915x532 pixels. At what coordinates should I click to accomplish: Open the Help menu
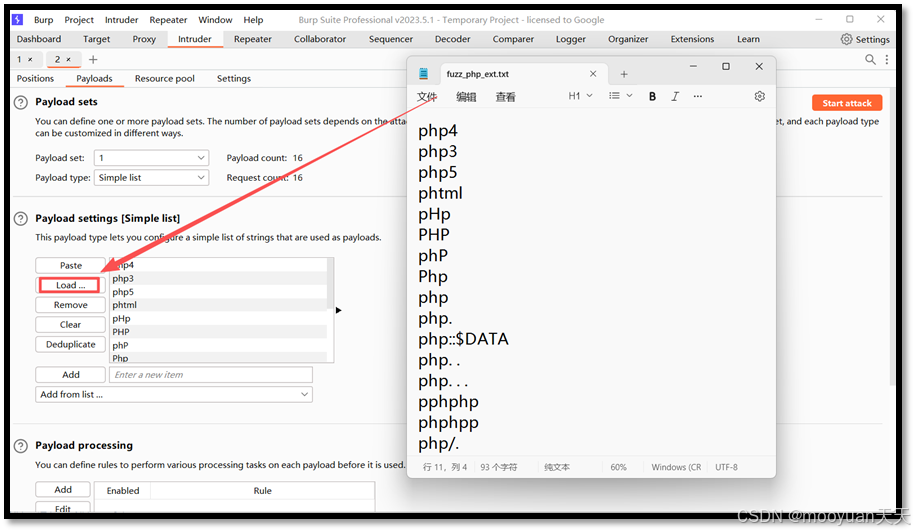click(x=253, y=20)
